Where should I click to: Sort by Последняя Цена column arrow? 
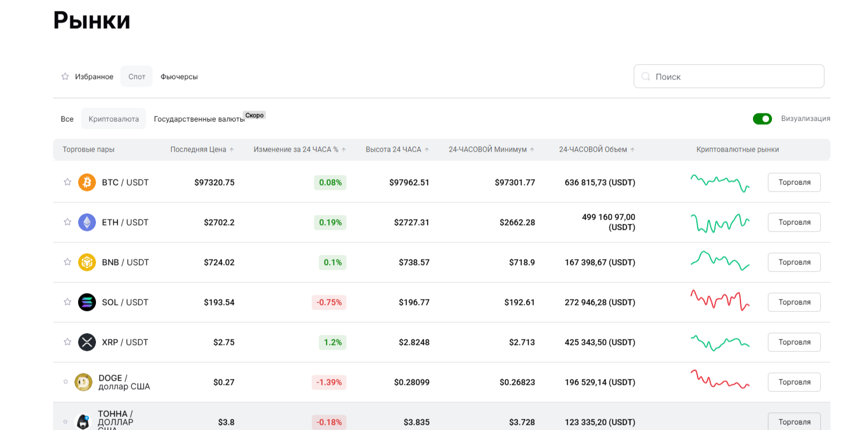tap(232, 150)
